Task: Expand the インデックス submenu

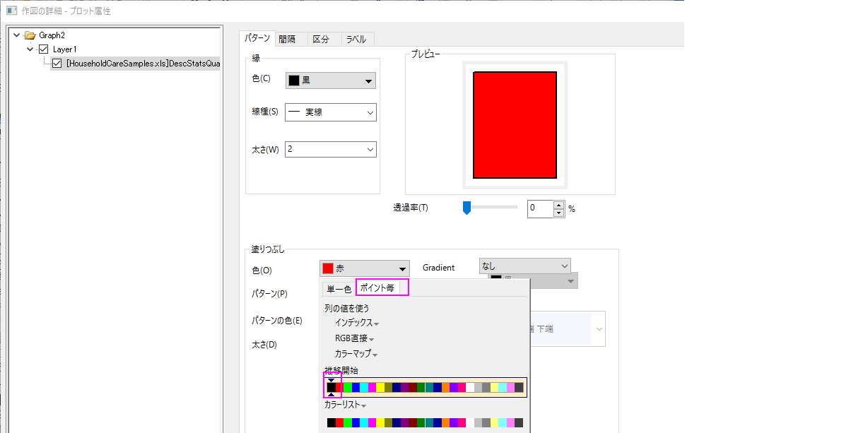Action: pyautogui.click(x=357, y=323)
